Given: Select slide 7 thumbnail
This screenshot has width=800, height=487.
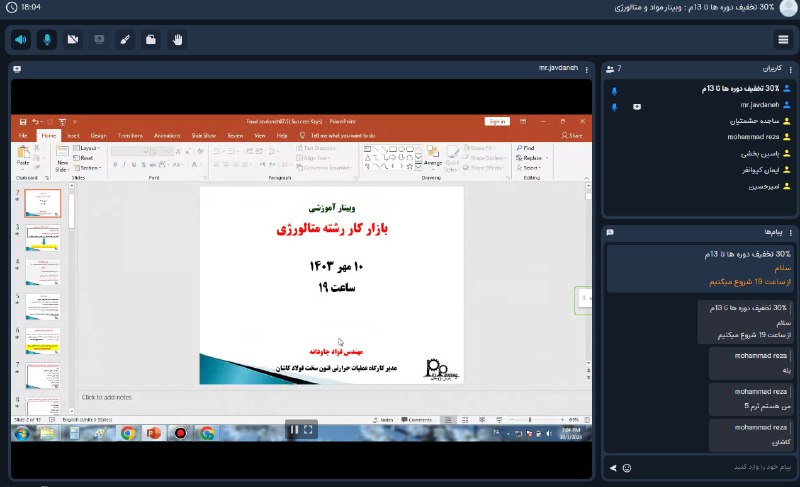Looking at the screenshot, I should [x=43, y=376].
